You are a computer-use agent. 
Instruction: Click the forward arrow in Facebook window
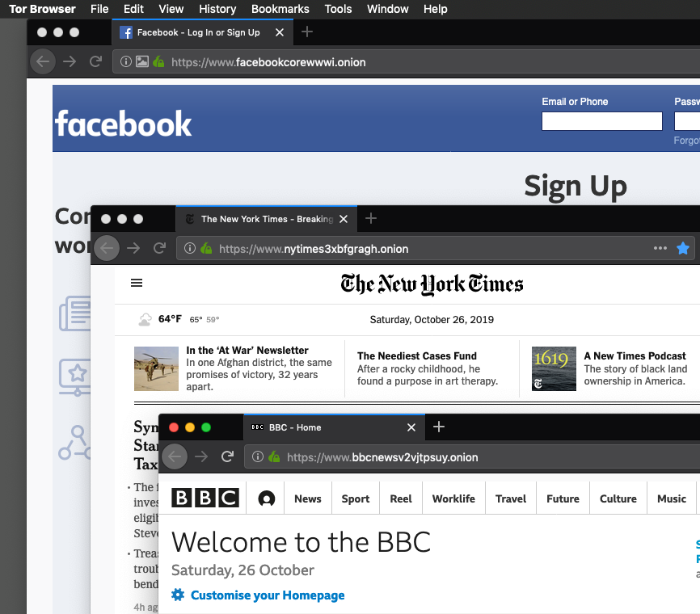click(70, 61)
